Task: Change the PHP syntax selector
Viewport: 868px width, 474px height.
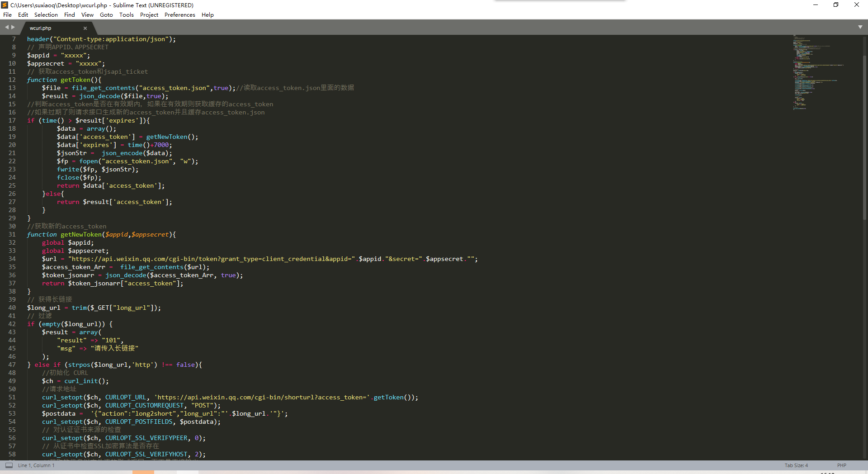Action: pos(841,465)
